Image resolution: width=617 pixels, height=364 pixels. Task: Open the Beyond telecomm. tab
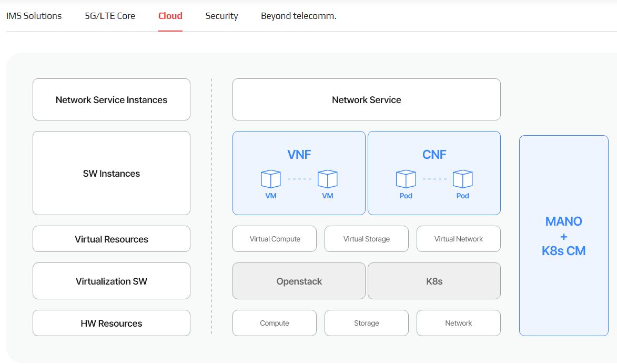point(298,16)
